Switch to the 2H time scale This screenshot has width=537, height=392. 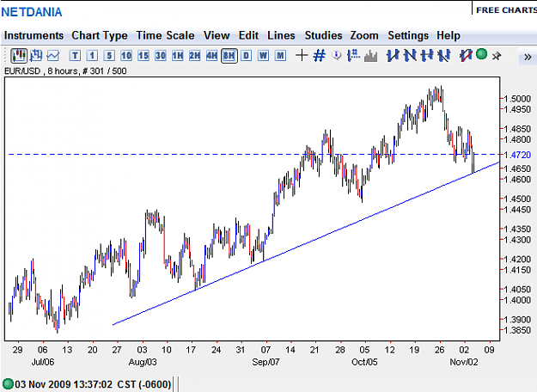[x=194, y=56]
